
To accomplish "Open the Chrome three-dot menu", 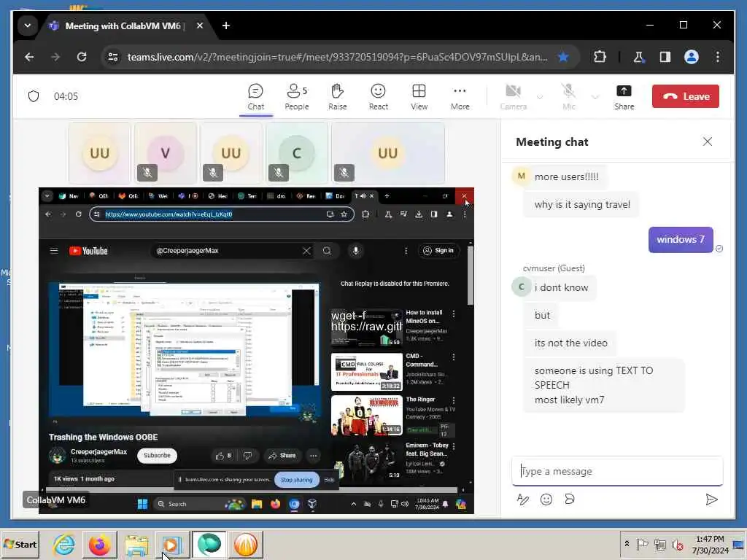I will tap(718, 57).
